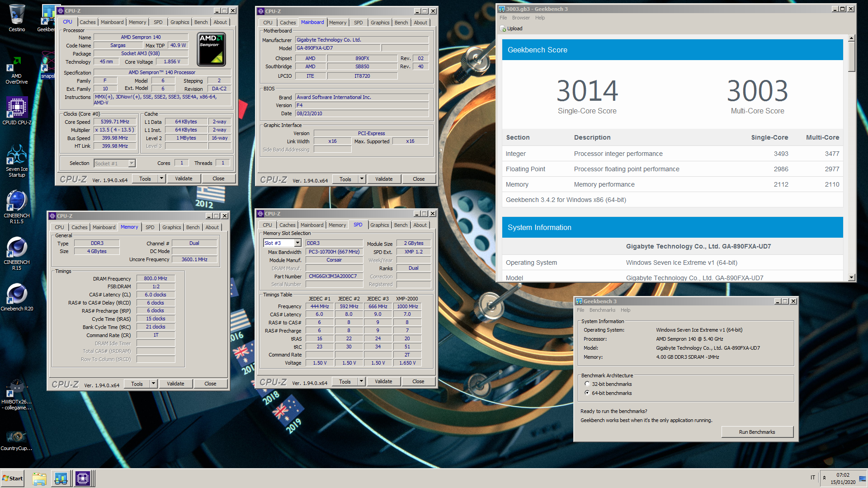
Task: Switch to Graphics tab in Memory window
Action: click(x=172, y=227)
